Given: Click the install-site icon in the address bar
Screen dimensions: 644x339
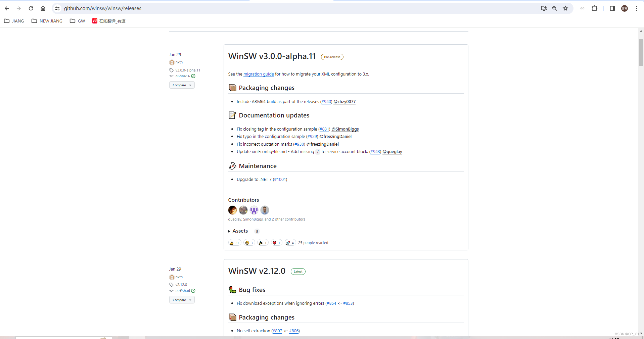Looking at the screenshot, I should pos(544,8).
